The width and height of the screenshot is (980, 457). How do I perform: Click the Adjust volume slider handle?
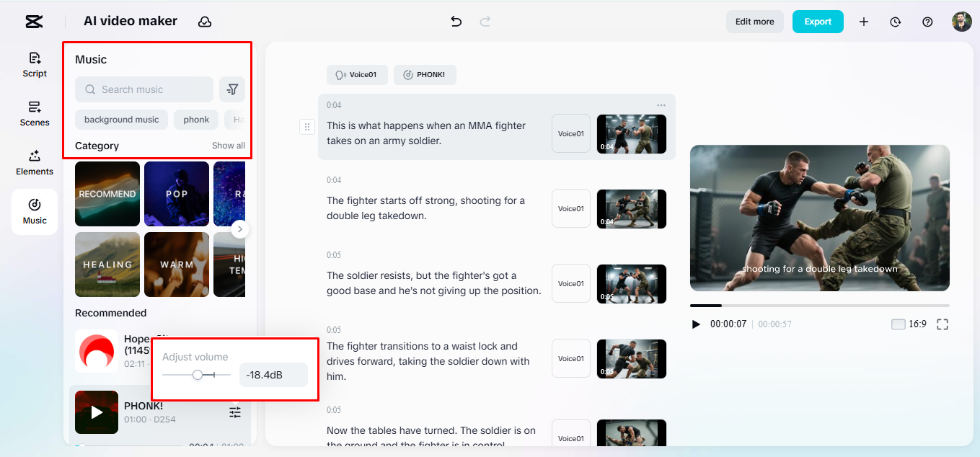198,375
